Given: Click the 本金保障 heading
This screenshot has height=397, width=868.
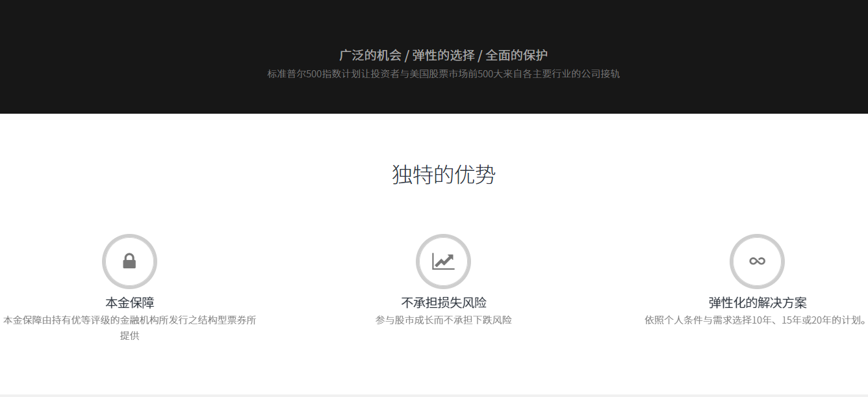Looking at the screenshot, I should [129, 301].
